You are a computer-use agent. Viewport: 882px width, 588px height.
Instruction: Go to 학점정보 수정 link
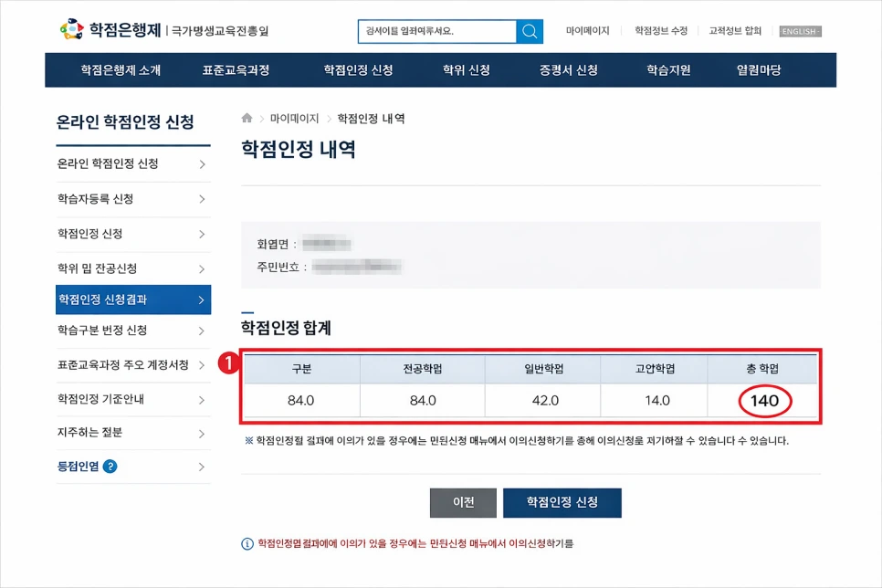coord(659,28)
